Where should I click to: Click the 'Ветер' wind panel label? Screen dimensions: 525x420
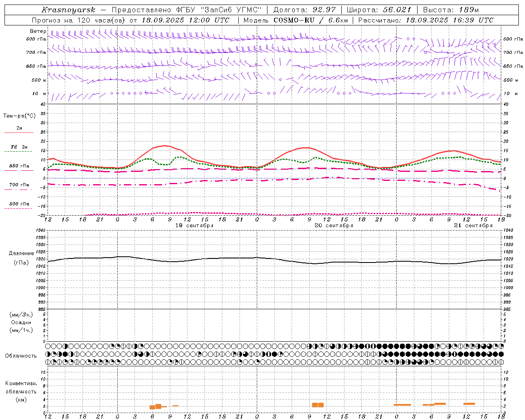[38, 31]
